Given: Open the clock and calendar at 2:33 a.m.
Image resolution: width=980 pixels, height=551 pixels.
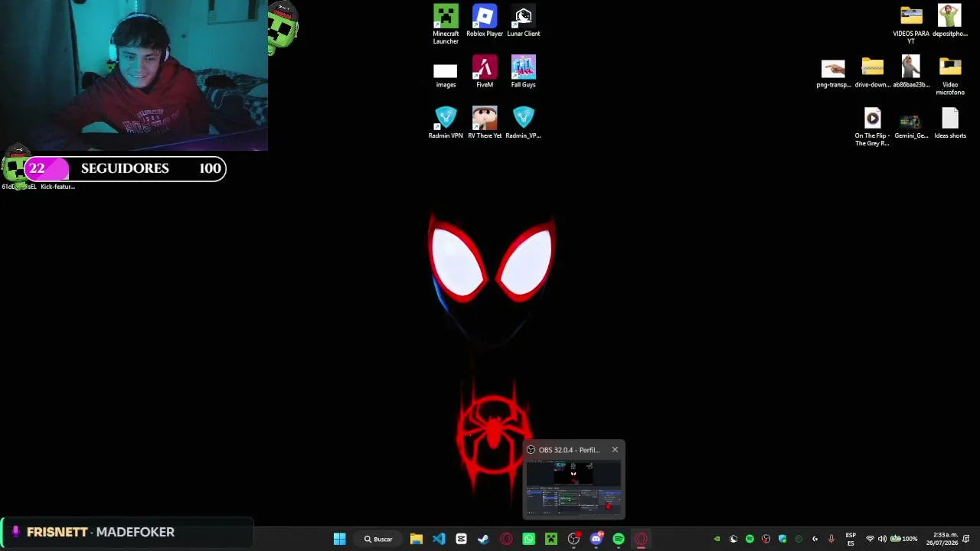Looking at the screenshot, I should pyautogui.click(x=942, y=539).
